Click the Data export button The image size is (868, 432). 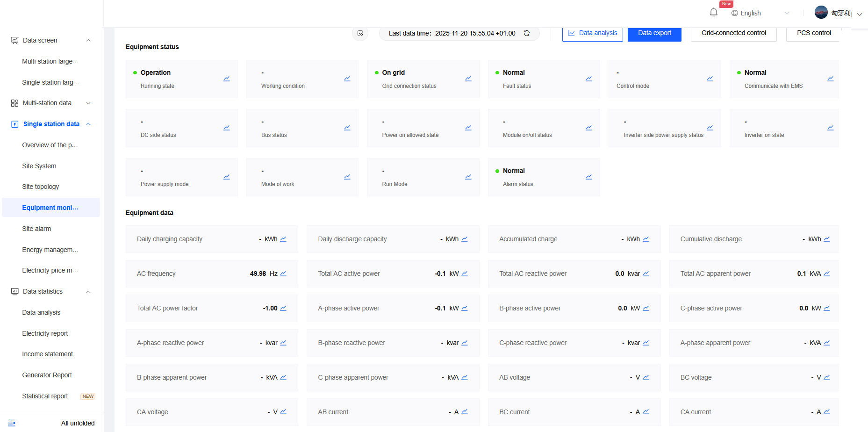[654, 33]
